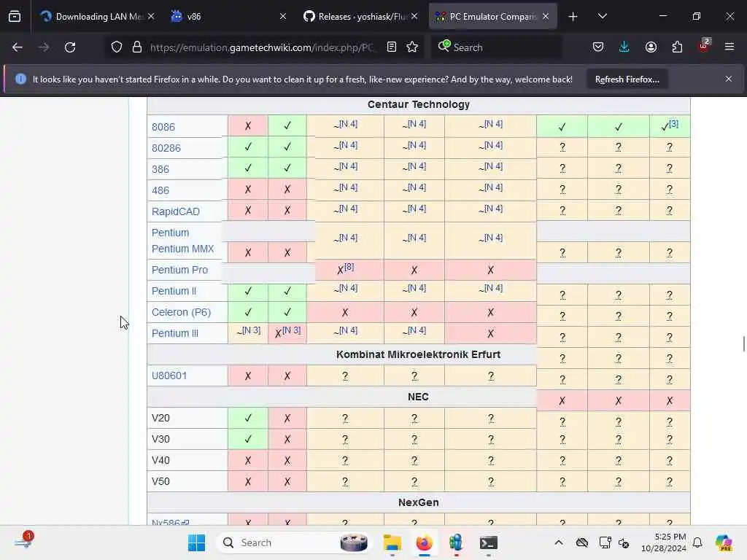View site security lock info
The width and height of the screenshot is (747, 560).
pos(137,47)
